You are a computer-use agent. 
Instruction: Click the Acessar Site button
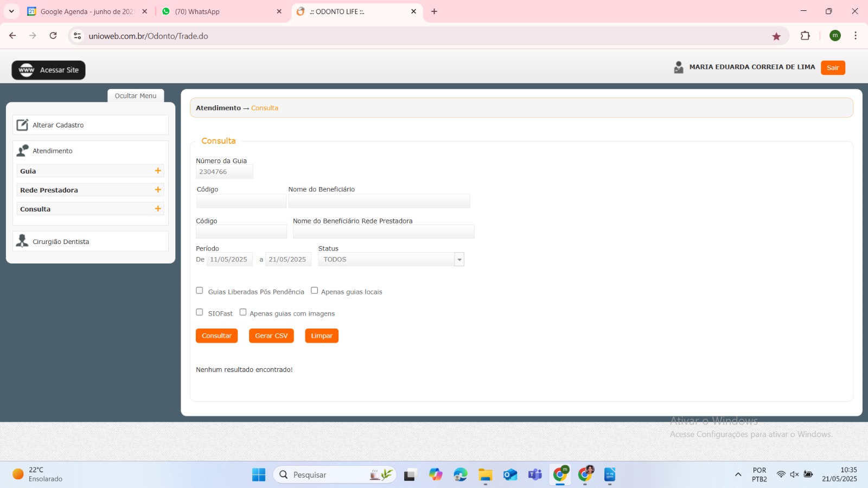click(x=49, y=70)
